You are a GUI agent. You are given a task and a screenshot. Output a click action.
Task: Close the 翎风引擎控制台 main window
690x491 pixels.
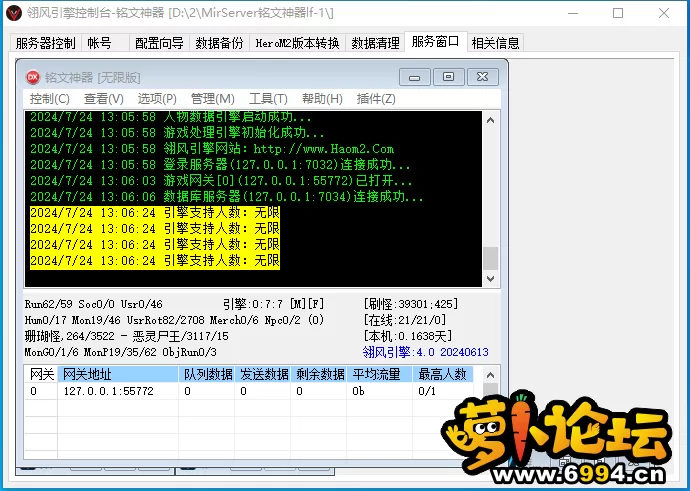(x=664, y=13)
